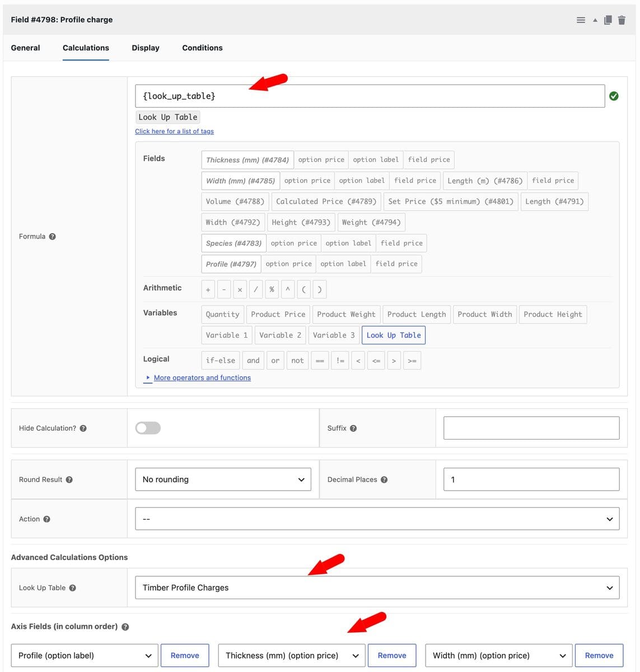Insert the > greater-than operator

coord(394,361)
